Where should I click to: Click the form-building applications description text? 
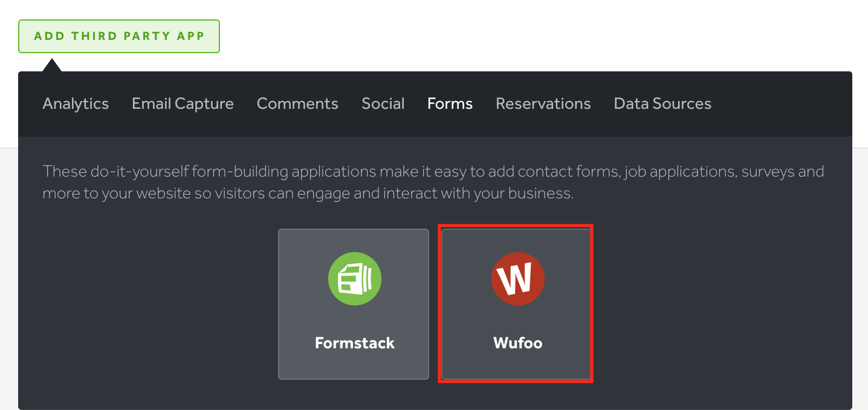433,182
